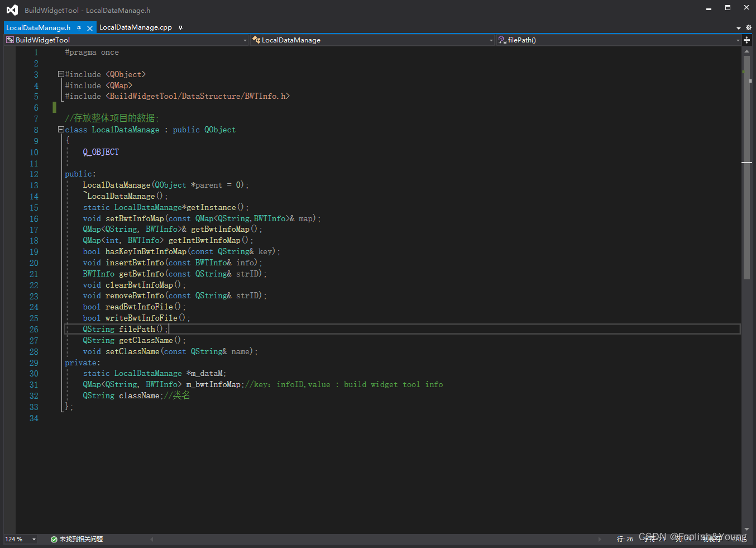
Task: Open the 124% zoom level selector
Action: (20, 539)
